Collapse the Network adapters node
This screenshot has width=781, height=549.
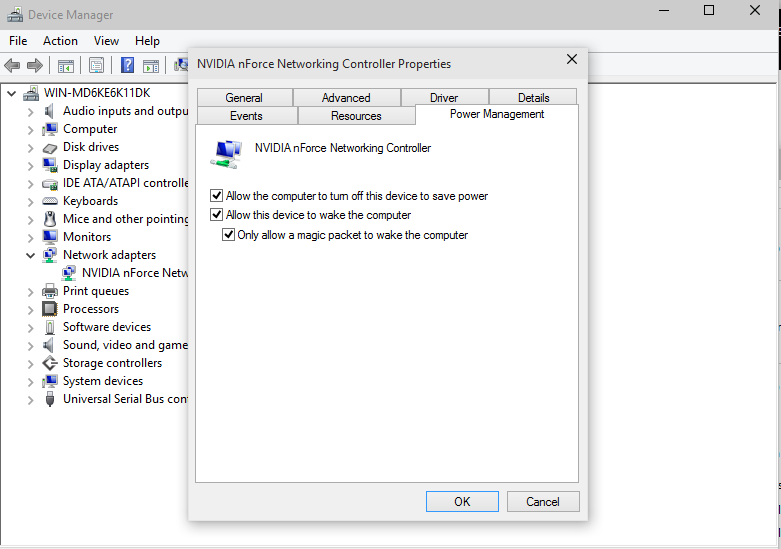pos(30,256)
